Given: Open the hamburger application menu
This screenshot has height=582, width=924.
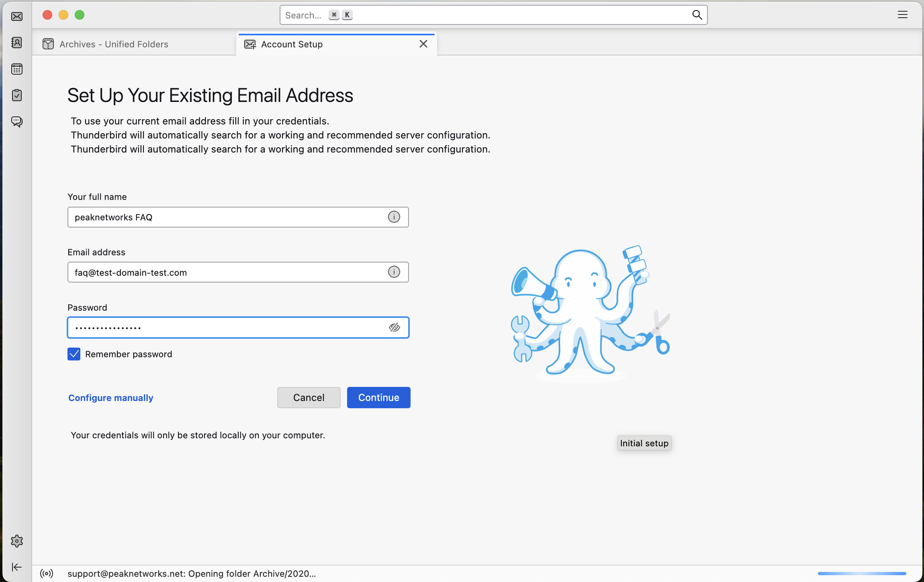Looking at the screenshot, I should click(x=902, y=15).
